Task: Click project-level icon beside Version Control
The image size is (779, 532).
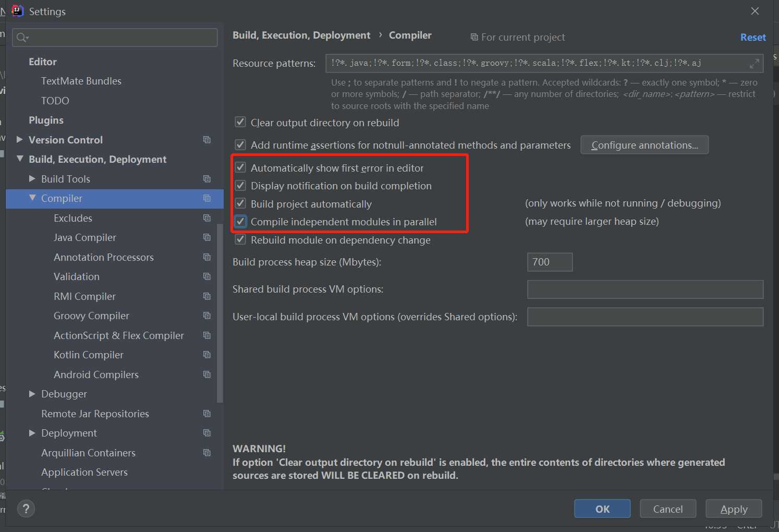Action: [x=207, y=140]
